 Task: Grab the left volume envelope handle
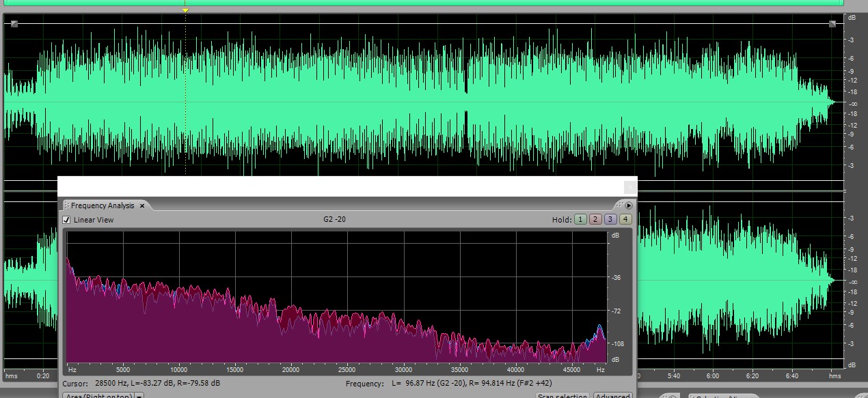click(x=14, y=24)
